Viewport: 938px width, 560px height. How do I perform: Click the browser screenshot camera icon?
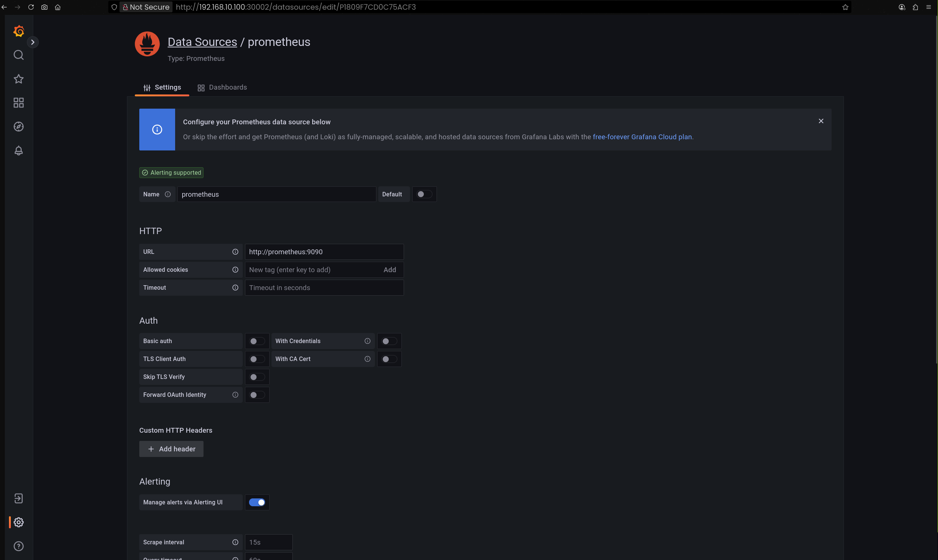point(44,7)
